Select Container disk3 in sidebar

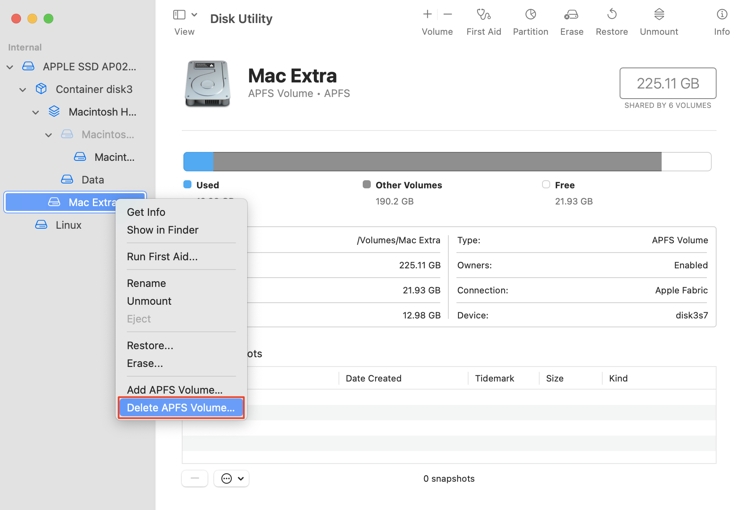click(x=94, y=89)
